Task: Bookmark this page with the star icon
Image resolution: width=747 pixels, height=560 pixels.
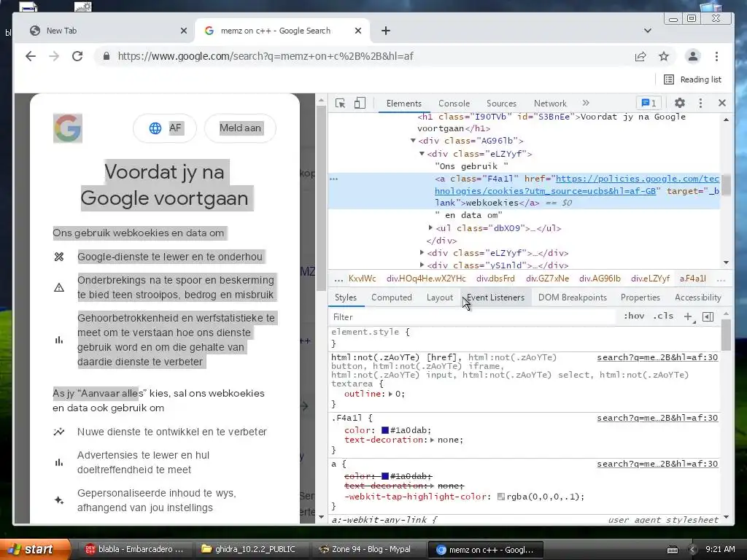Action: click(x=664, y=57)
